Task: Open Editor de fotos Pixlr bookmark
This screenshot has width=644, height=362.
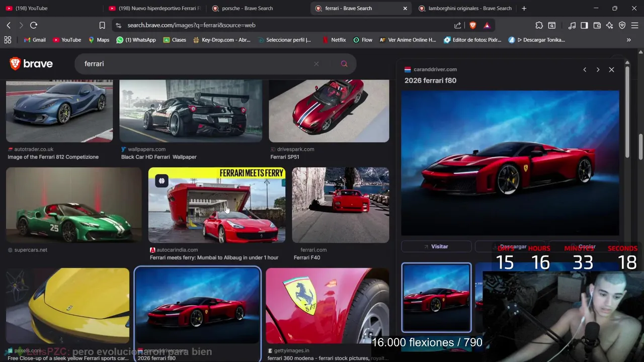Action: [x=472, y=40]
